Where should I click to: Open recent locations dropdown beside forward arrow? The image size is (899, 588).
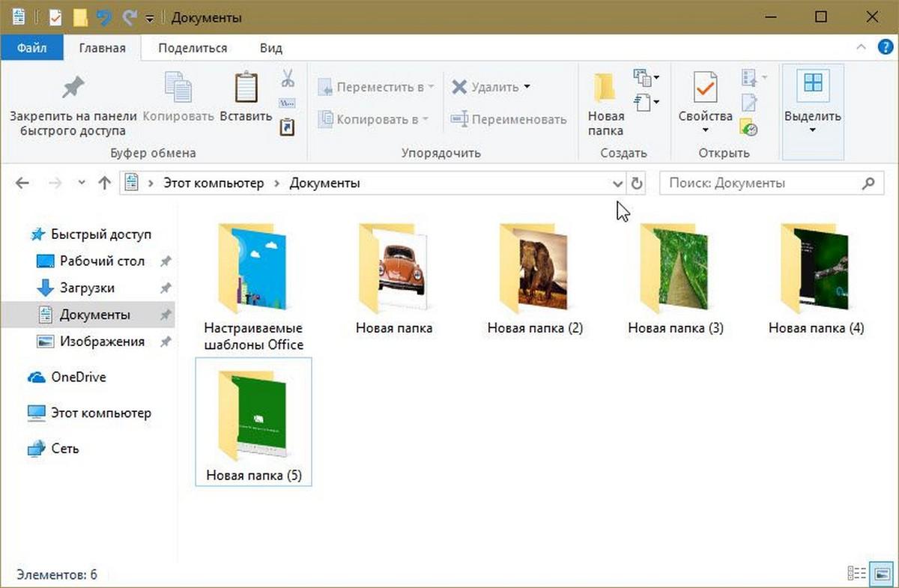[81, 184]
